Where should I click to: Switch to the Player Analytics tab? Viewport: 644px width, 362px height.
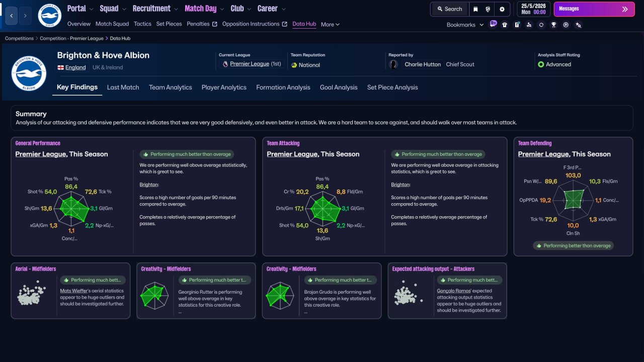pyautogui.click(x=224, y=87)
